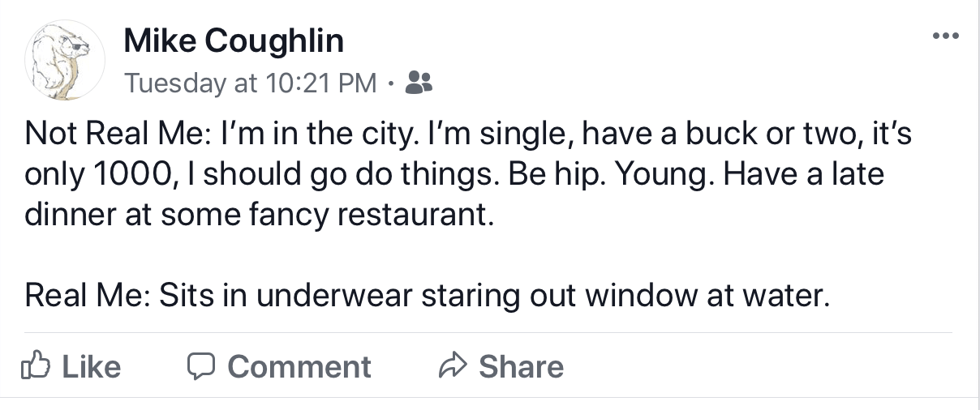Select the Comment label text
This screenshot has height=410, width=980.
tap(299, 367)
